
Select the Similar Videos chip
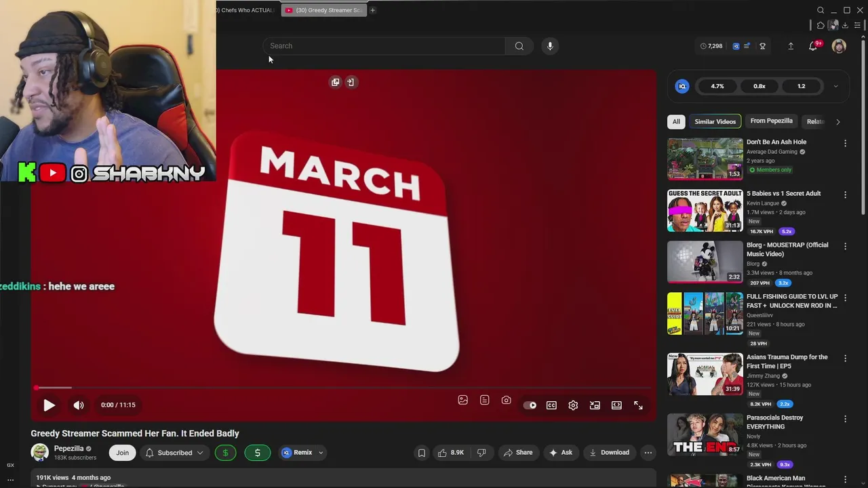[x=715, y=121]
